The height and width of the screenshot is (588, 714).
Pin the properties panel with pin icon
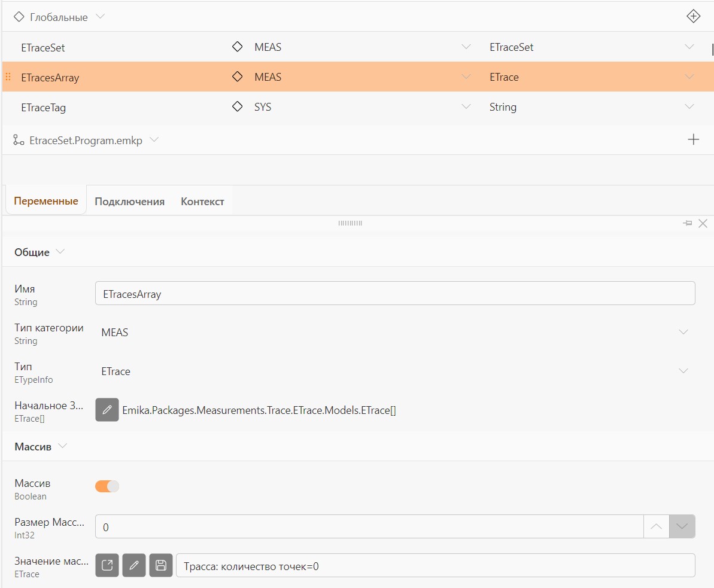click(x=688, y=223)
